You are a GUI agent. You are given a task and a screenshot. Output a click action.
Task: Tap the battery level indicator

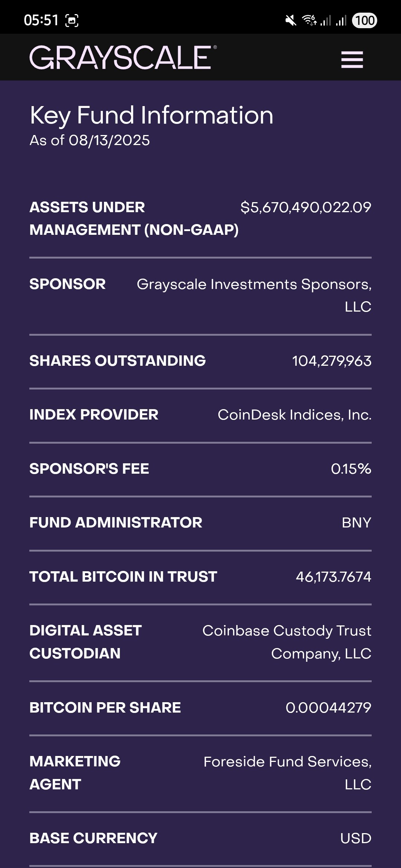tap(365, 20)
